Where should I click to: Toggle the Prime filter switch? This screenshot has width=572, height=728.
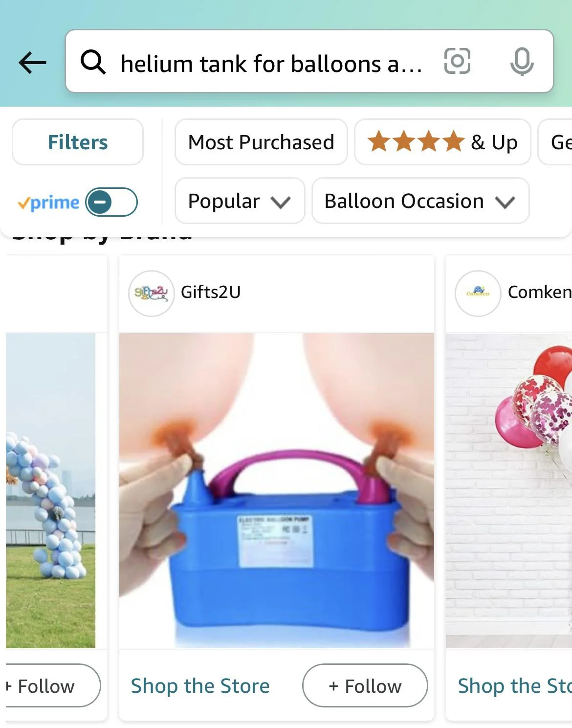click(111, 202)
